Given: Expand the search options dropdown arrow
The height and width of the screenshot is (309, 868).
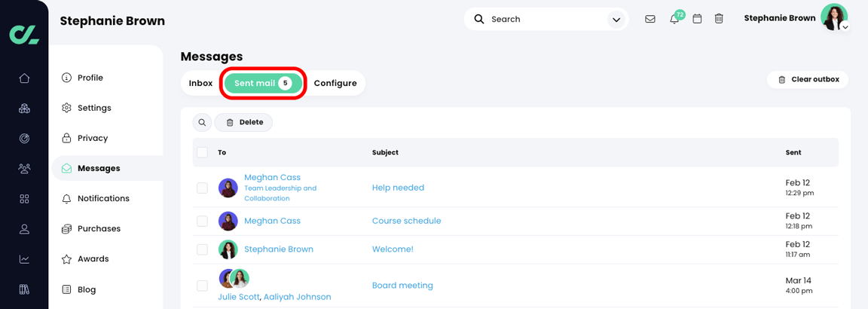Looking at the screenshot, I should [x=616, y=20].
